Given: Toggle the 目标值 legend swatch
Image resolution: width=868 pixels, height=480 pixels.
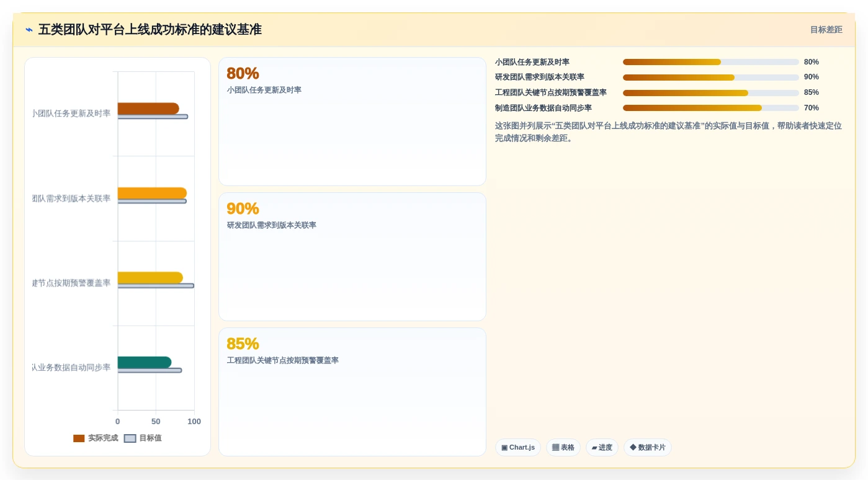Looking at the screenshot, I should coord(130,438).
